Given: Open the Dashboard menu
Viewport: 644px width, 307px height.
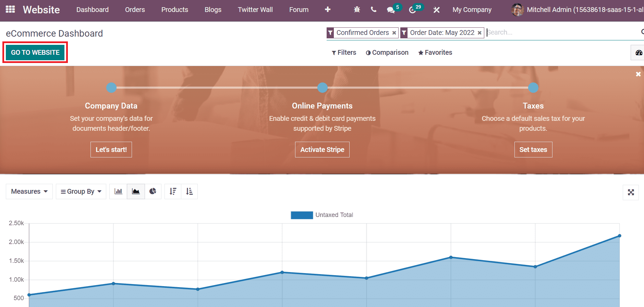Looking at the screenshot, I should [93, 10].
